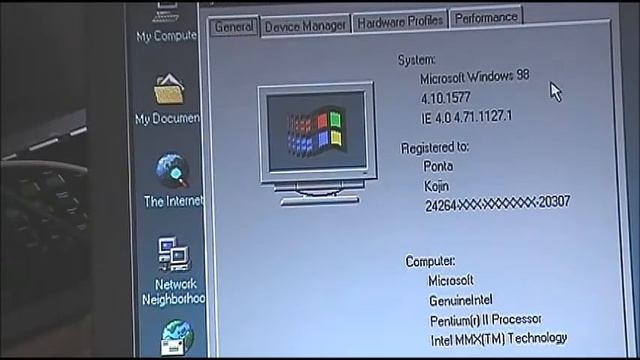Viewport: 640px width, 360px height.
Task: Click the "IE 4.0 4.71.1127.1" line
Action: point(467,117)
